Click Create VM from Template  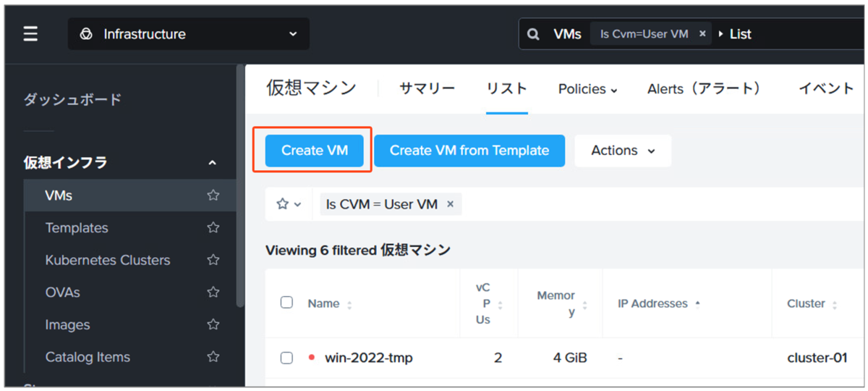click(x=469, y=151)
